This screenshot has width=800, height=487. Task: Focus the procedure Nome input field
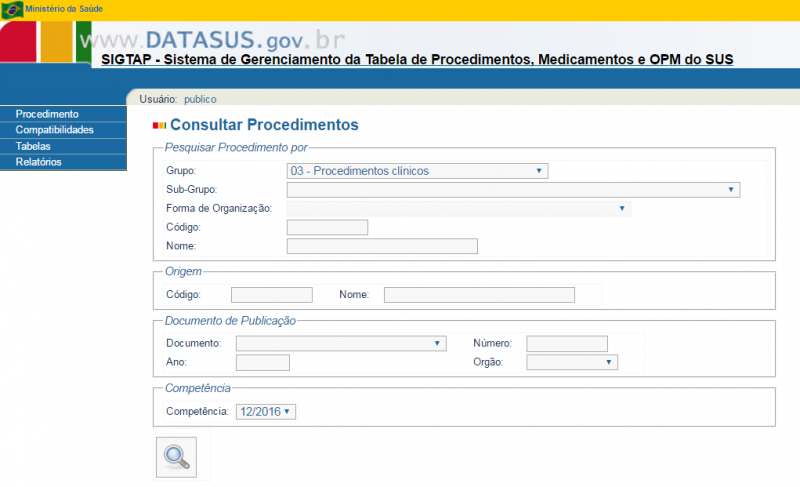click(382, 246)
